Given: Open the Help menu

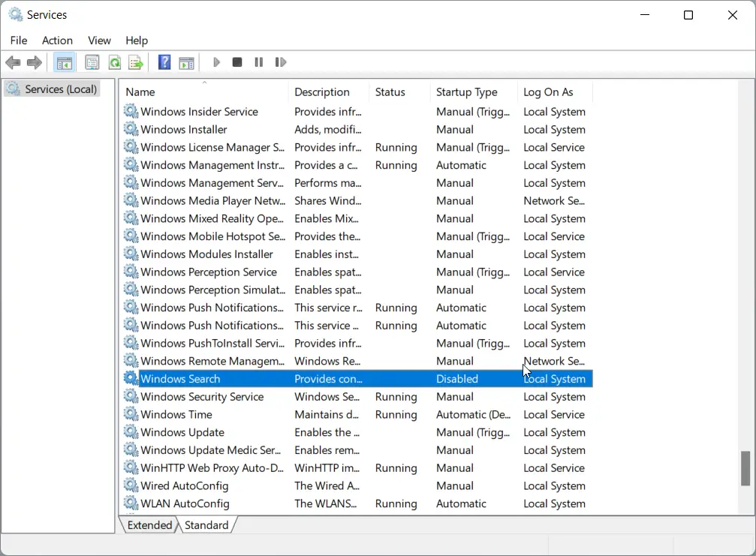Looking at the screenshot, I should (137, 41).
